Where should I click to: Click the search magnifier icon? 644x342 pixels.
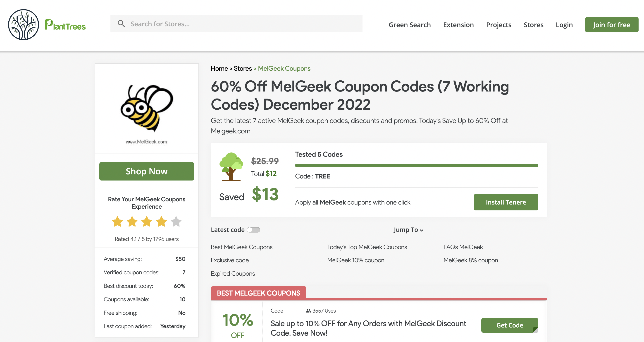[121, 24]
